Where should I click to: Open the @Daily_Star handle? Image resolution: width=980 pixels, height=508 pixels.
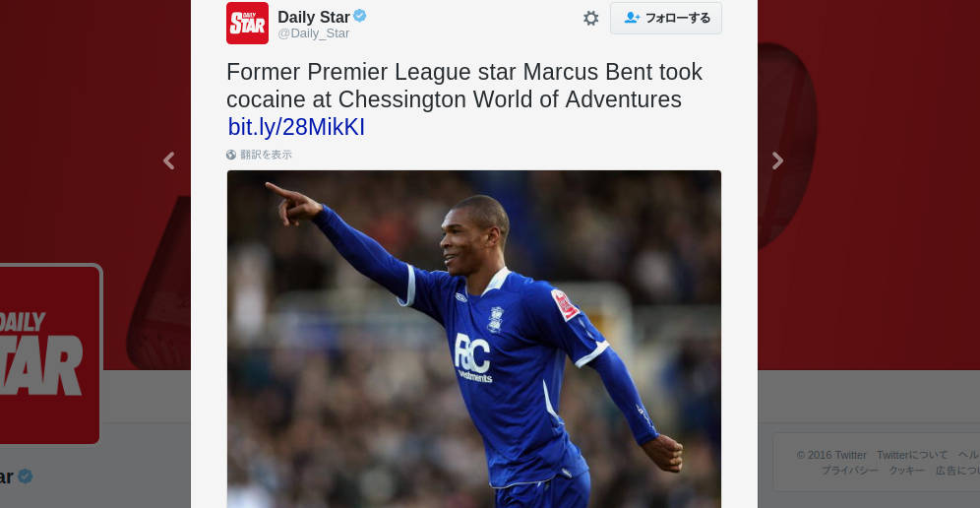[314, 33]
